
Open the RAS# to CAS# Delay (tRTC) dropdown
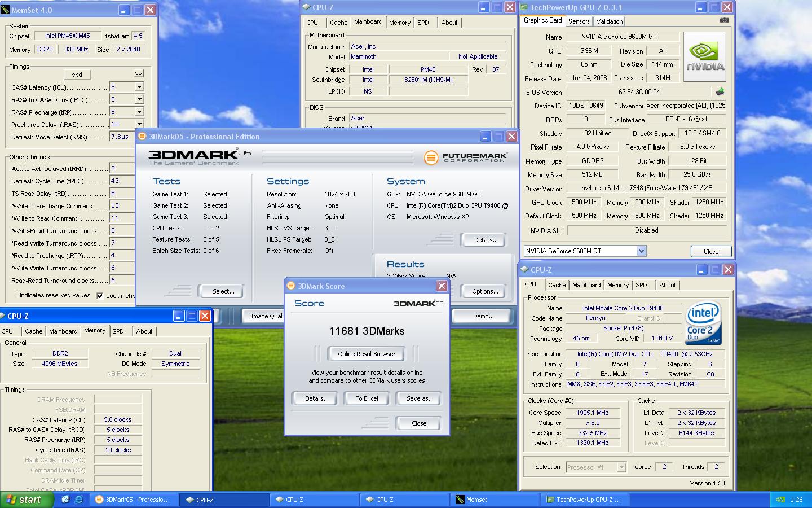(139, 99)
